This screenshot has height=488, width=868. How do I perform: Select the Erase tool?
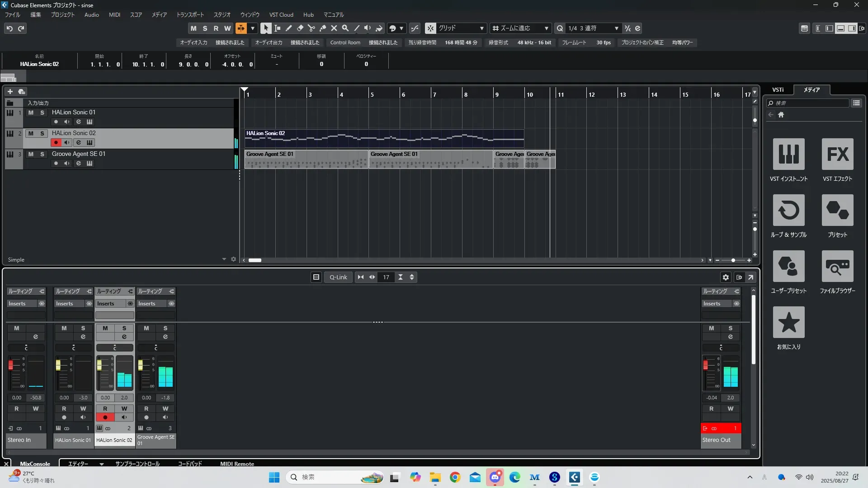[x=300, y=28]
